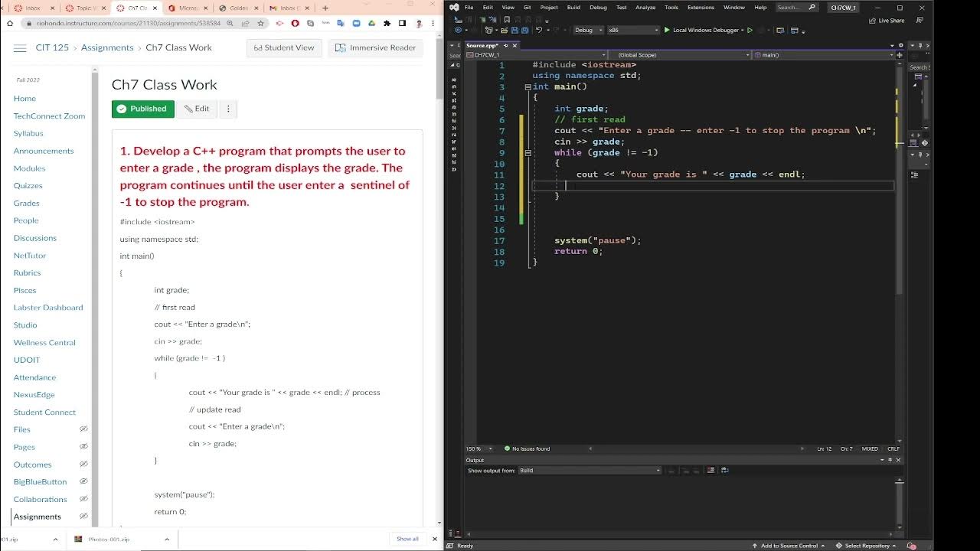Click split editor plus icon near main() dropdown
This screenshot has height=551, width=980.
pos(900,55)
